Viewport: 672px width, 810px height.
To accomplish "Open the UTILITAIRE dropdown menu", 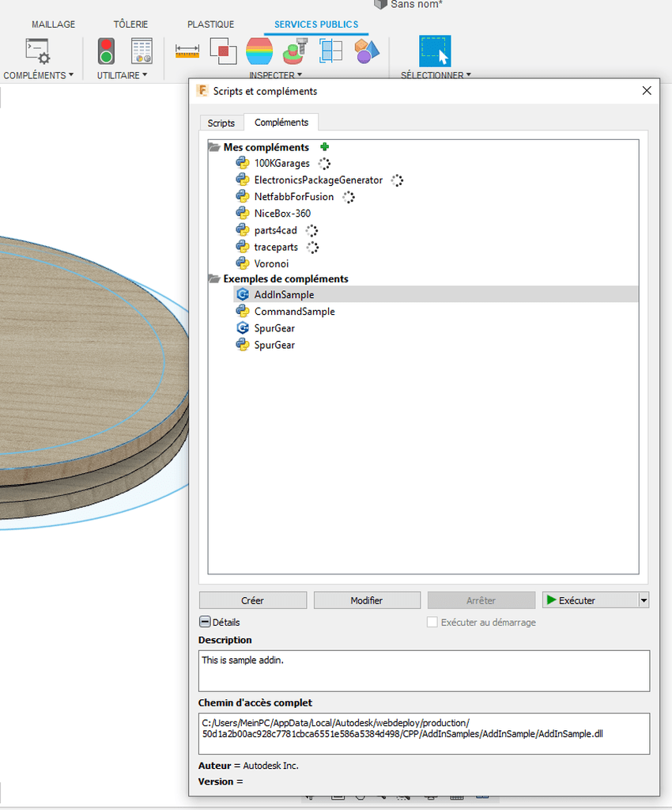I will coord(122,75).
